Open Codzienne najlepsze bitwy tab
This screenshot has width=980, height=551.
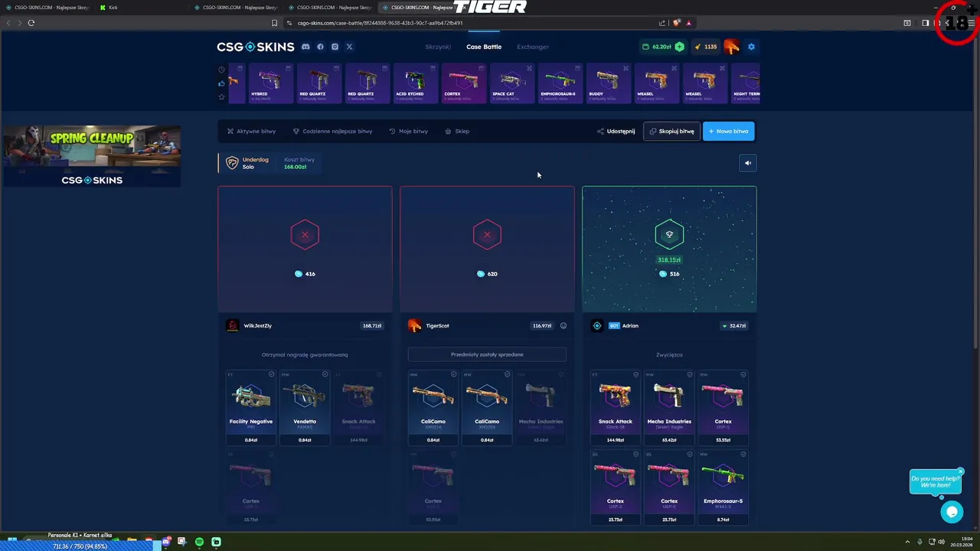pyautogui.click(x=332, y=131)
